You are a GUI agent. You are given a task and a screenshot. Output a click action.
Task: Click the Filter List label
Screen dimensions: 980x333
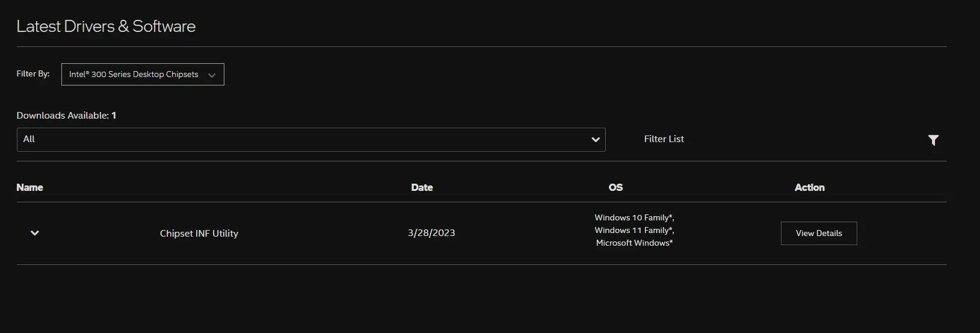point(664,138)
